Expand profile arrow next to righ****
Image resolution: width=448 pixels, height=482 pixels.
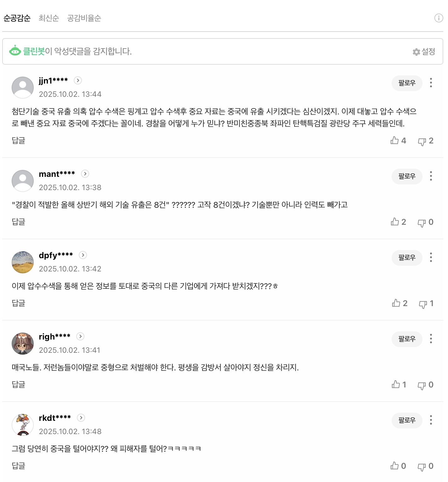click(80, 336)
